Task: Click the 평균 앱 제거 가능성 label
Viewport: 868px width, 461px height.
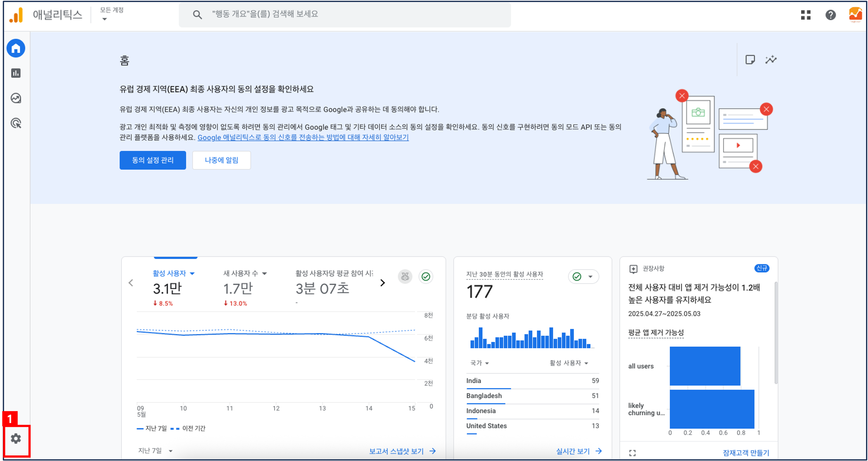Action: click(656, 333)
